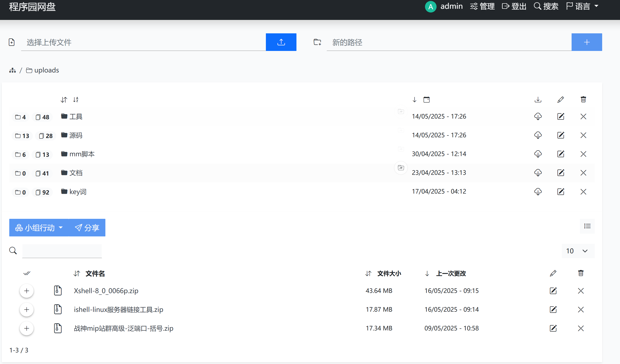This screenshot has width=620, height=364.
Task: Toggle select-all double checkmark
Action: pos(27,273)
